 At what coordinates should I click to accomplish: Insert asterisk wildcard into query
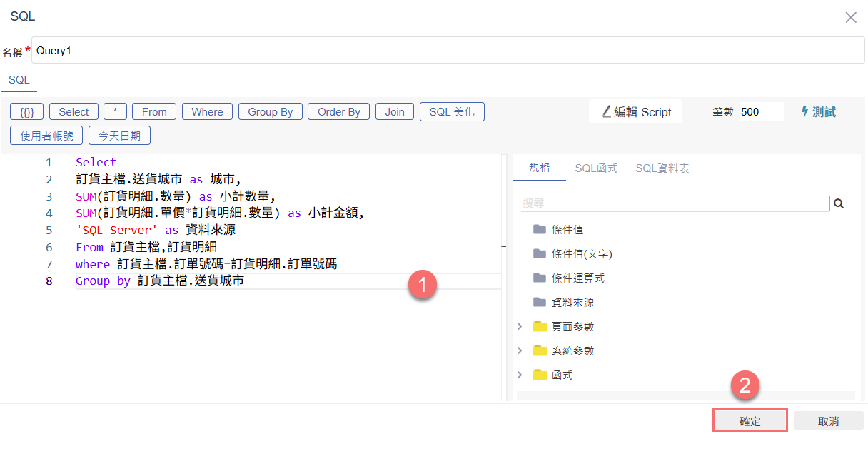pos(115,112)
